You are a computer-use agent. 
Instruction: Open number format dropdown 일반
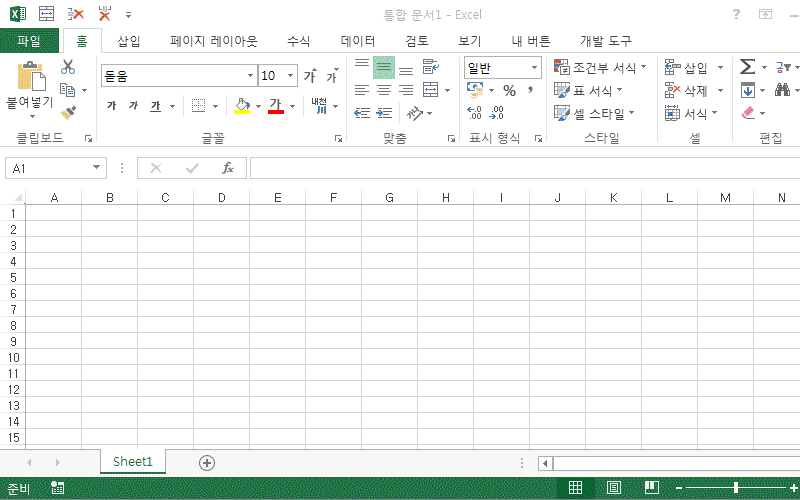coord(534,67)
